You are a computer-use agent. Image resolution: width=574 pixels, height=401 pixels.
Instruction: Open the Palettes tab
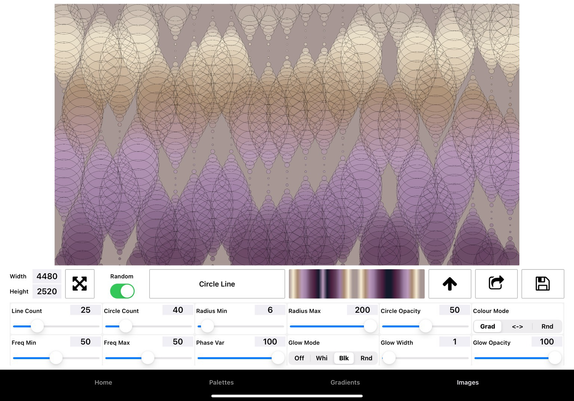pos(221,382)
